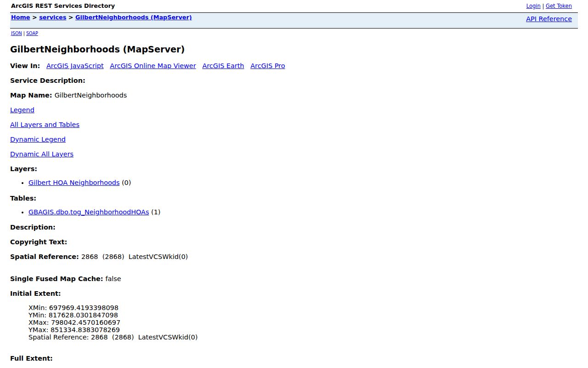The height and width of the screenshot is (368, 588).
Task: Click the Full Extent label
Action: 31,358
